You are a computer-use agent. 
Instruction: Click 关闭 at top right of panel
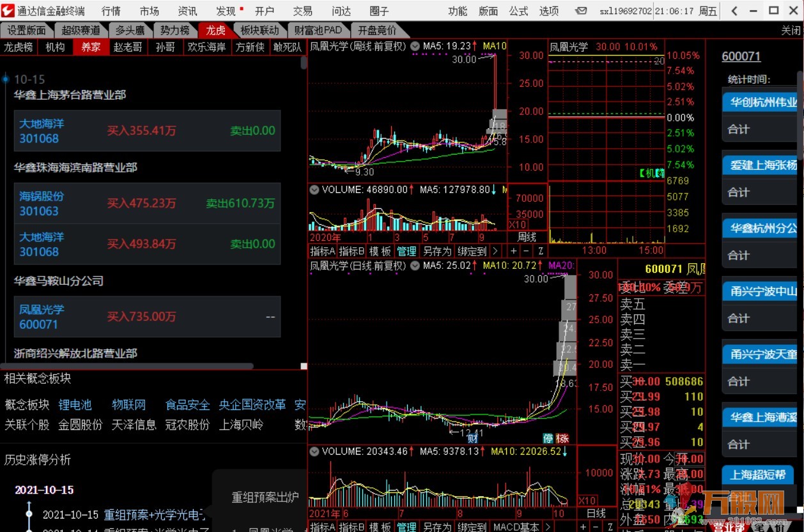pos(790,30)
